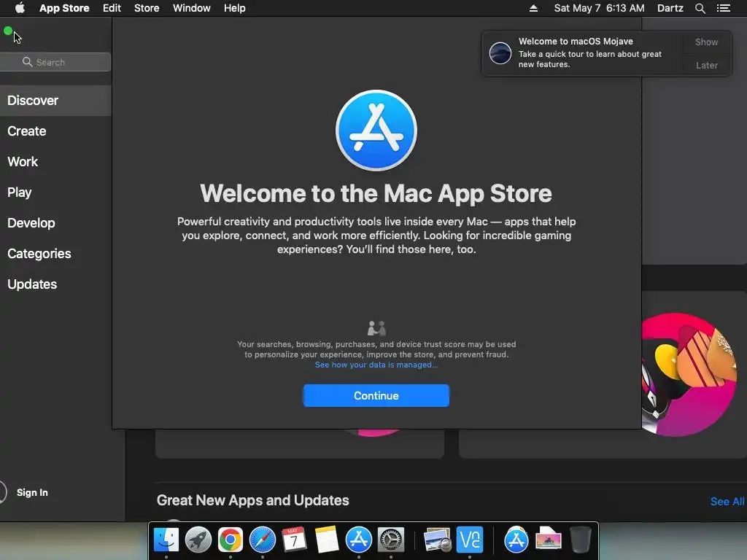Click the Continue button
Image resolution: width=747 pixels, height=560 pixels.
point(376,396)
